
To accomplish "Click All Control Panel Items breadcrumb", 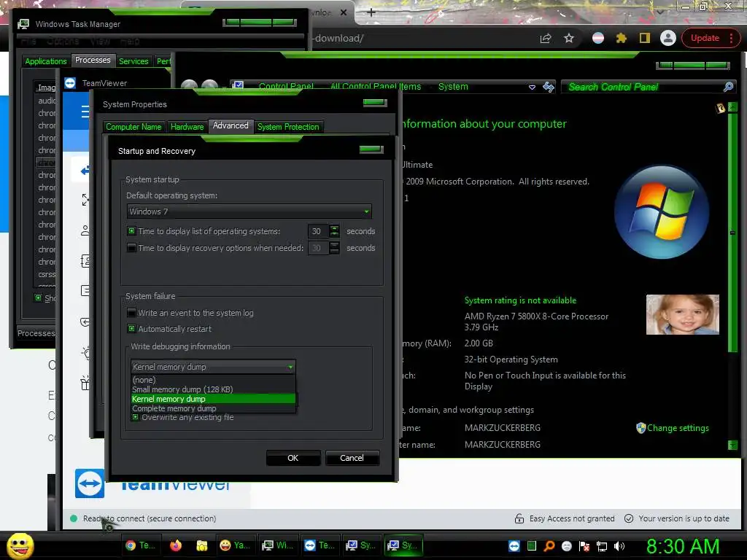I will coord(376,86).
